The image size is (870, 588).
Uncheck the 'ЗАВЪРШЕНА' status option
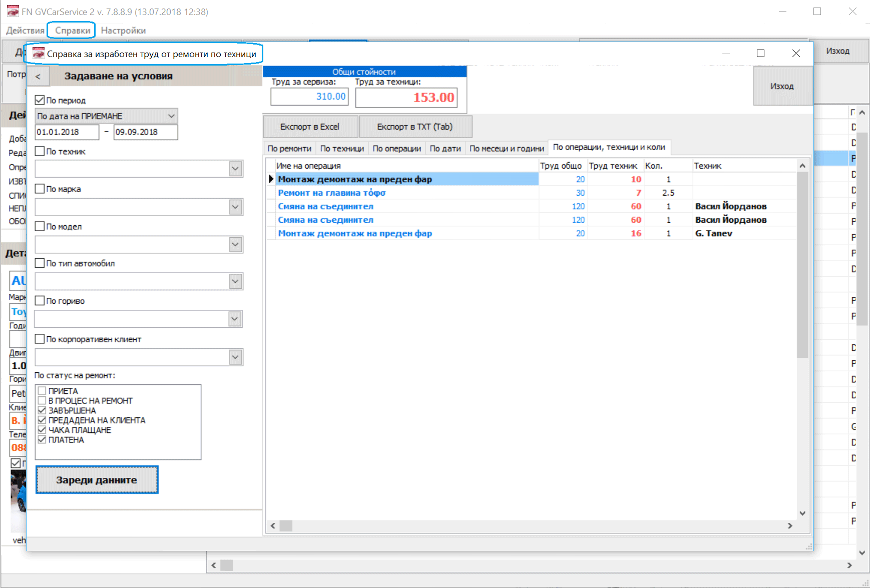(x=42, y=410)
